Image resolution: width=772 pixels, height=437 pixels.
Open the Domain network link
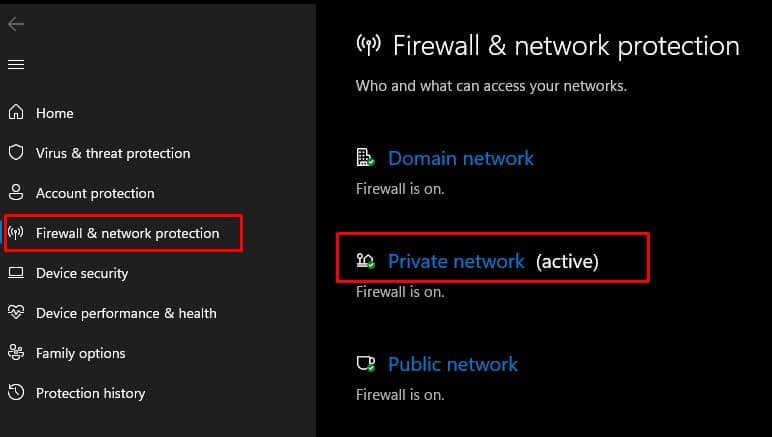[x=461, y=158]
